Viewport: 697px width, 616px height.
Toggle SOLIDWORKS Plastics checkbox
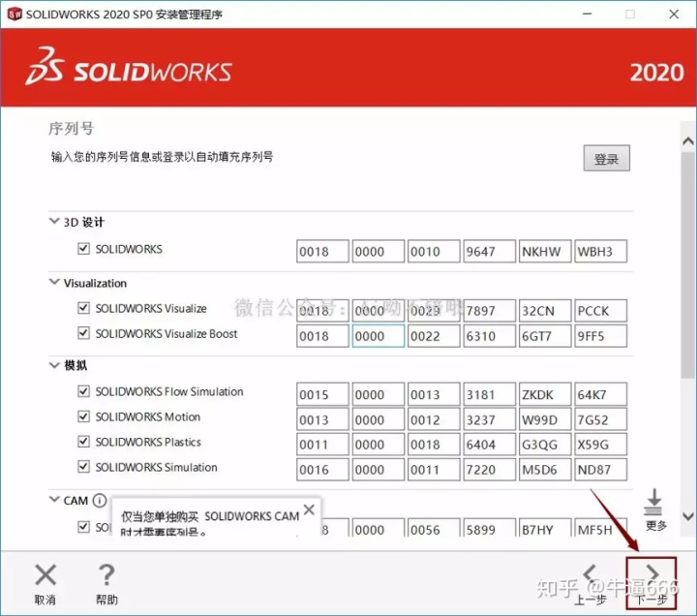(83, 442)
